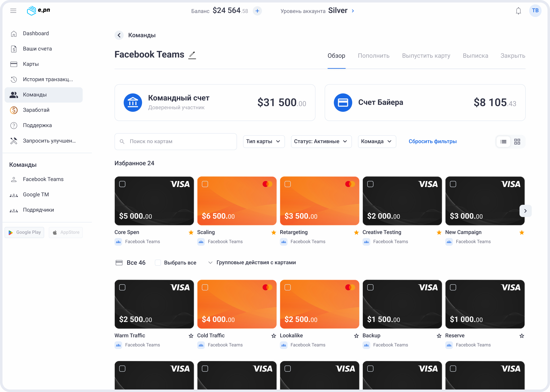The width and height of the screenshot is (550, 392).
Task: Click the pencil icon beside Facebook Teams
Action: click(x=192, y=54)
